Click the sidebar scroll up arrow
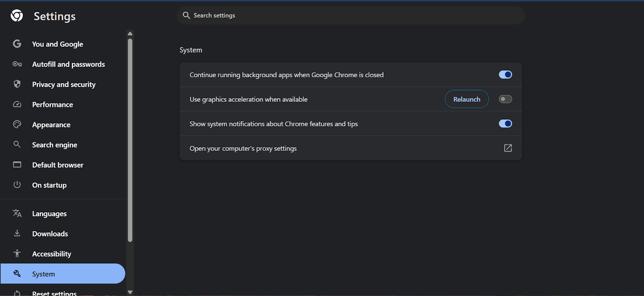Image resolution: width=644 pixels, height=296 pixels. click(x=130, y=34)
